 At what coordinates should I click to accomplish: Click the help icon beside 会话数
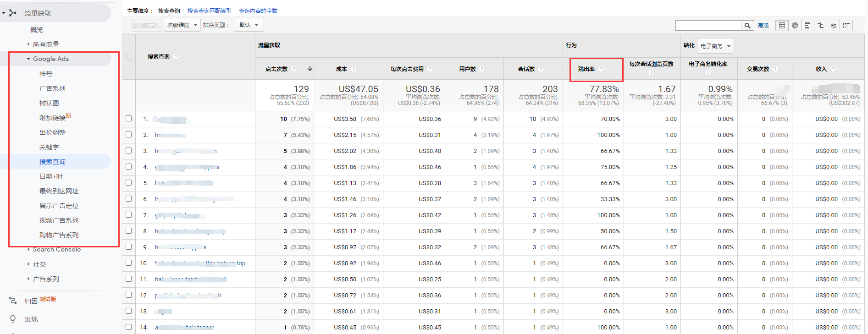tap(541, 69)
